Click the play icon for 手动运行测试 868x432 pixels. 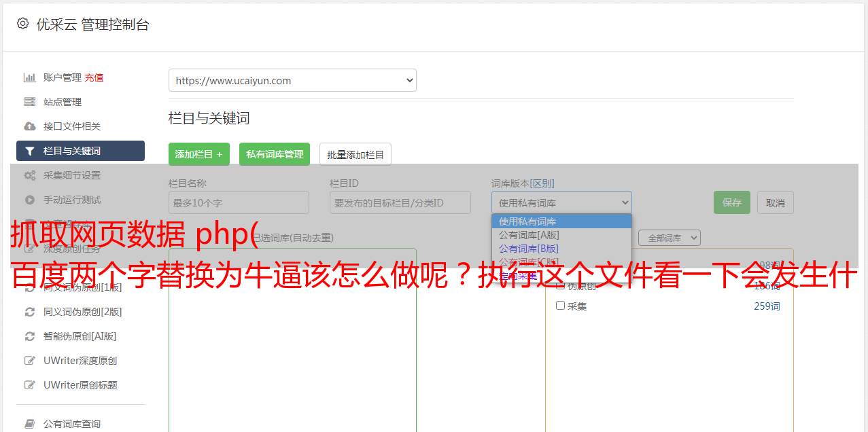(x=29, y=200)
